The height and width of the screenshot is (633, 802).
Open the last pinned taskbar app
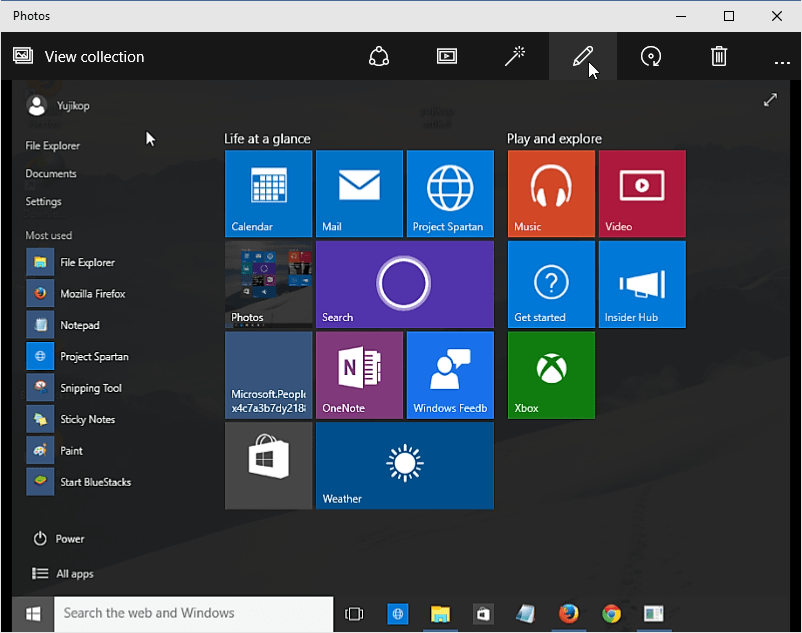(654, 614)
